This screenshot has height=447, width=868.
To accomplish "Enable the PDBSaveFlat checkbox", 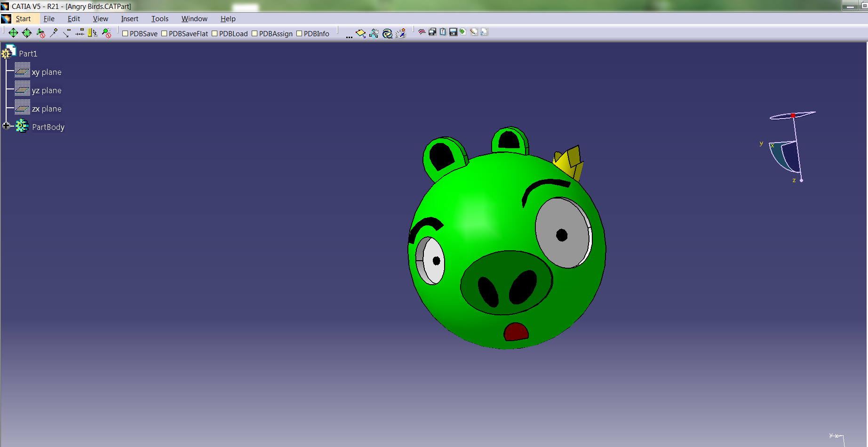I will (164, 33).
